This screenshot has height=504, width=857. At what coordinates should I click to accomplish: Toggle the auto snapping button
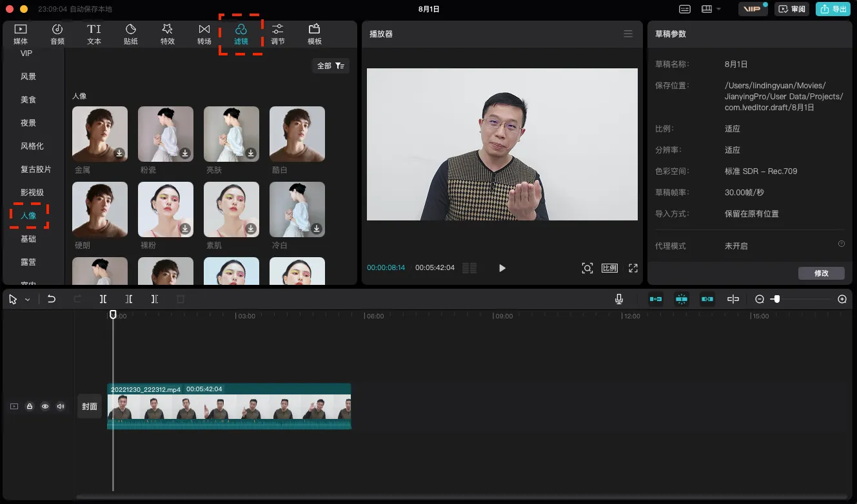tap(682, 299)
